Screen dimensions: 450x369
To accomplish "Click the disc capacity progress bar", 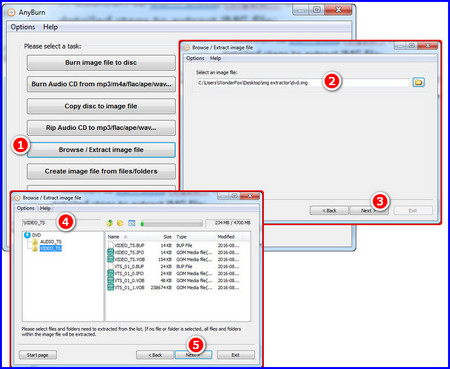I will pyautogui.click(x=171, y=223).
